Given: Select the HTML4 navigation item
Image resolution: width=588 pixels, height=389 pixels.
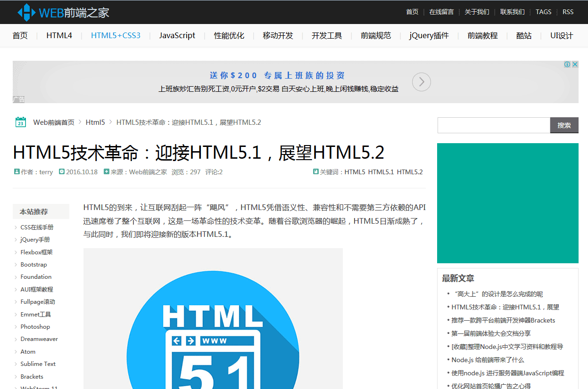Looking at the screenshot, I should click(59, 35).
